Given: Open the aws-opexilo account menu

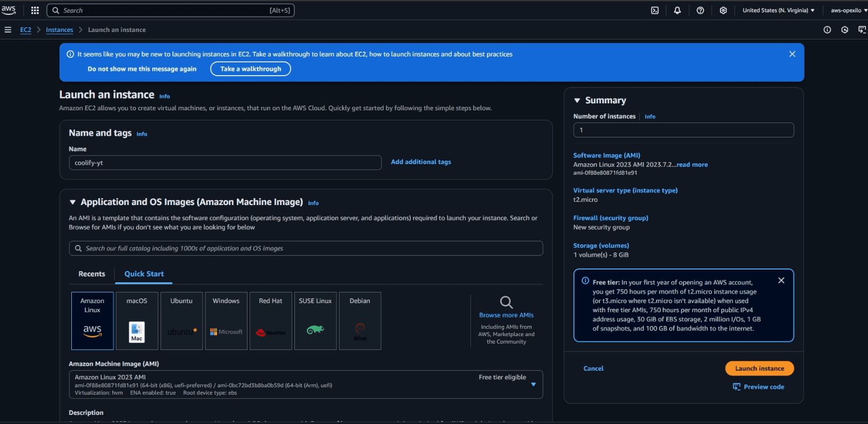Looking at the screenshot, I should (x=849, y=10).
